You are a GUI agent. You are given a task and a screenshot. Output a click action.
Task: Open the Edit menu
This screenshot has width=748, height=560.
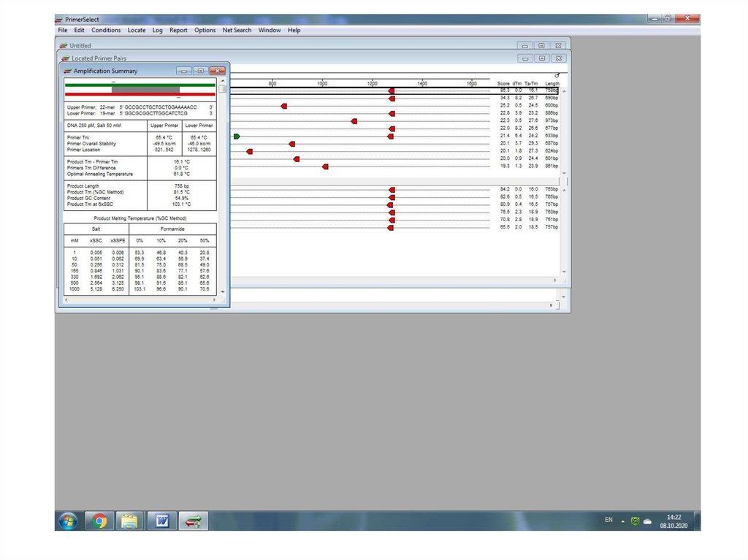(x=79, y=30)
